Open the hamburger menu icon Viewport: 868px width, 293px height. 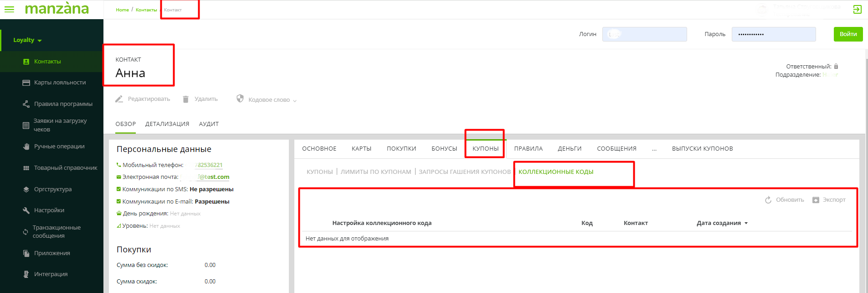pos(9,9)
